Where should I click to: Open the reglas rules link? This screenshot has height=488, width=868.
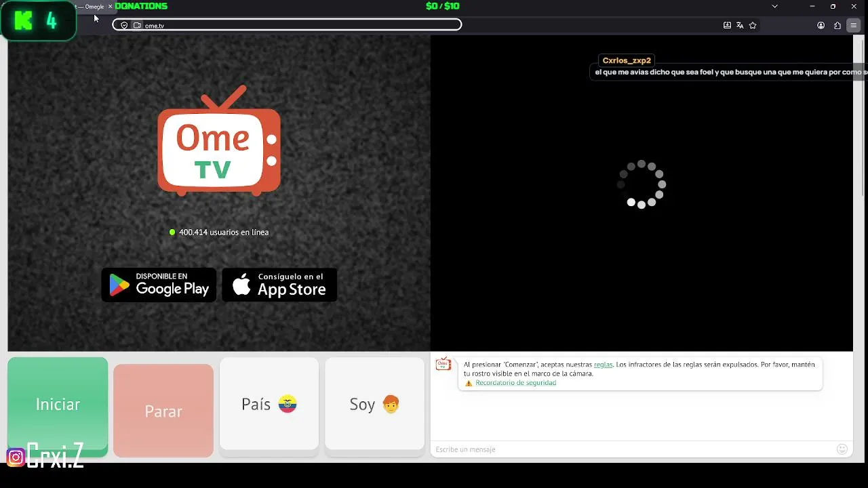pyautogui.click(x=603, y=365)
